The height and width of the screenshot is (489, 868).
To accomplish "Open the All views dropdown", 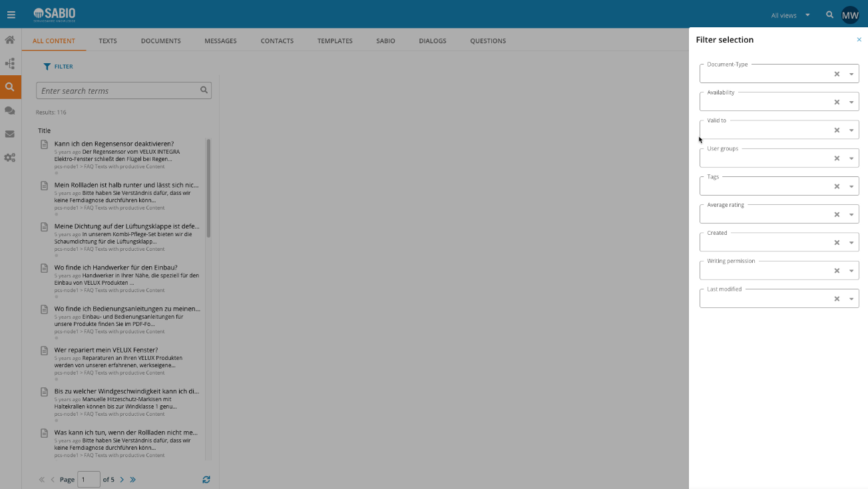I will coord(791,15).
